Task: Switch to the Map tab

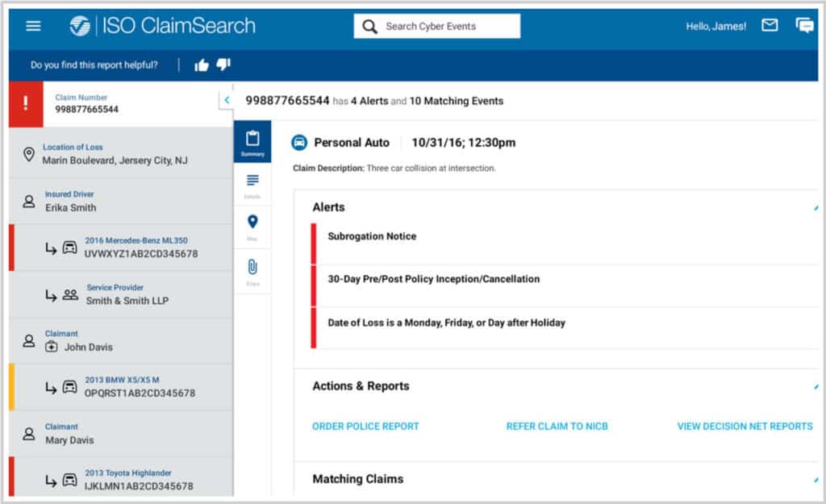Action: 252,227
